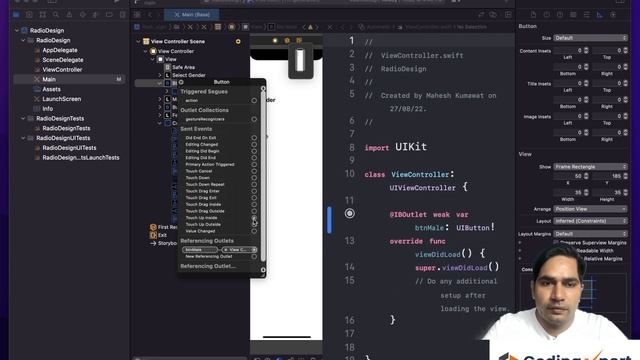Click the Touch Up Inside connection circle

pyautogui.click(x=254, y=218)
